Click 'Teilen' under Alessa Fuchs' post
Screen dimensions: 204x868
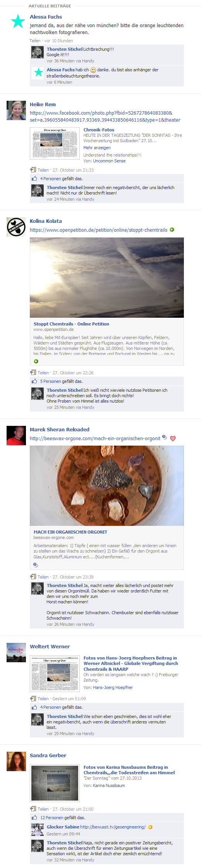[x=35, y=41]
